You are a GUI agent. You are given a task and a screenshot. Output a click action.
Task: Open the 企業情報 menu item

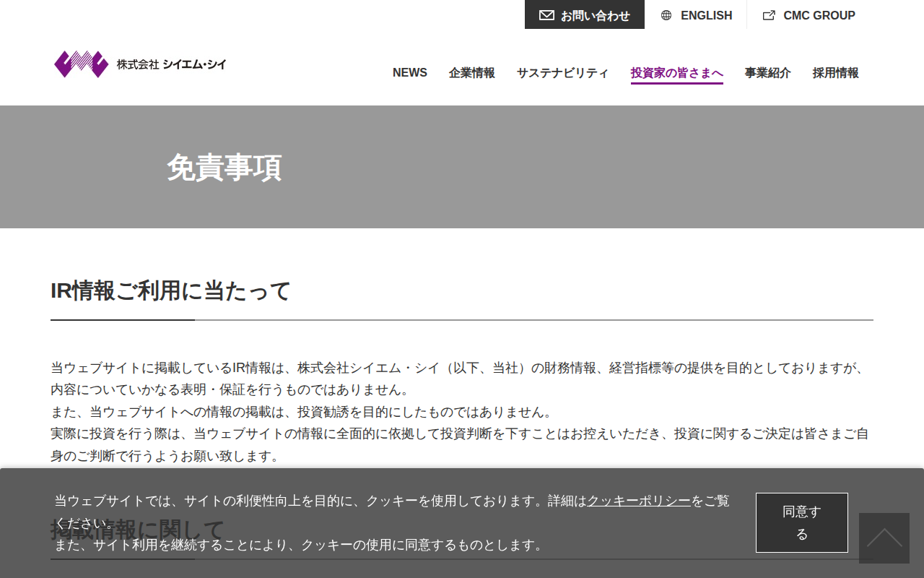(x=472, y=72)
